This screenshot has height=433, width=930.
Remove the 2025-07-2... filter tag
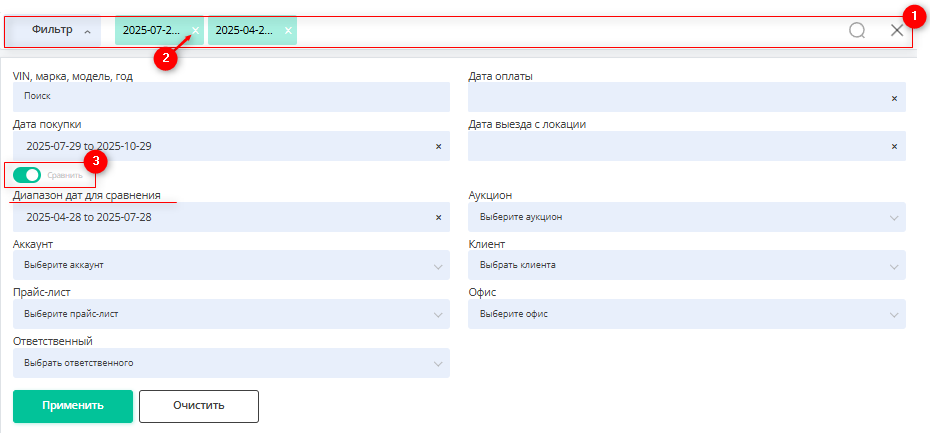pos(196,31)
